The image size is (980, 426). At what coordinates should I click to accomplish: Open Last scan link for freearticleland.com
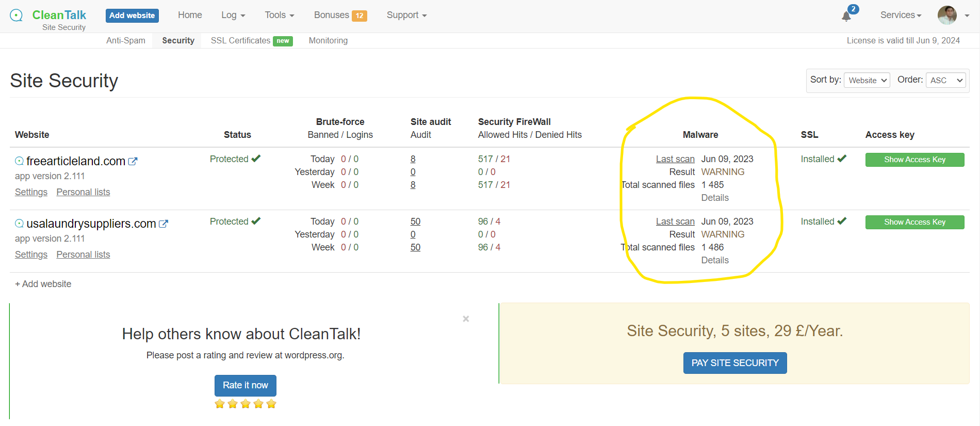pos(675,159)
